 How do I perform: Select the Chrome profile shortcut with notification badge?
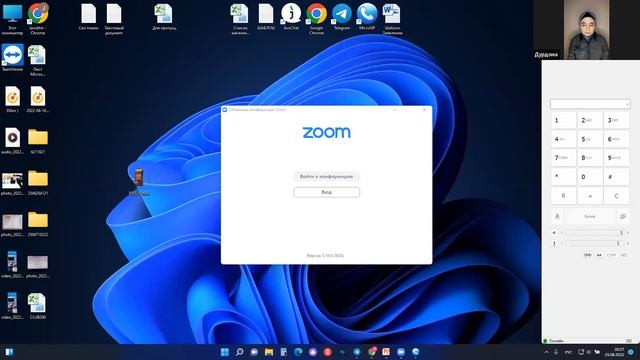click(38, 19)
